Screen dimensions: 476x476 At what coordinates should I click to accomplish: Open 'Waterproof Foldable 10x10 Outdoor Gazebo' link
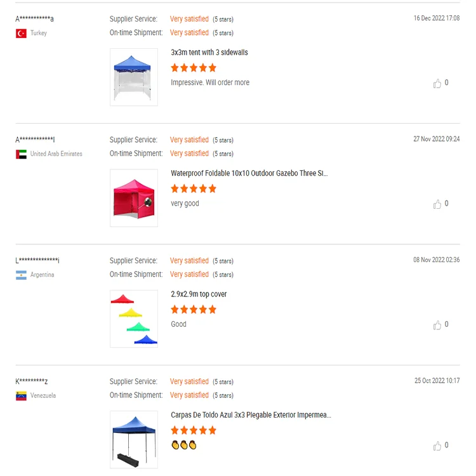(249, 173)
